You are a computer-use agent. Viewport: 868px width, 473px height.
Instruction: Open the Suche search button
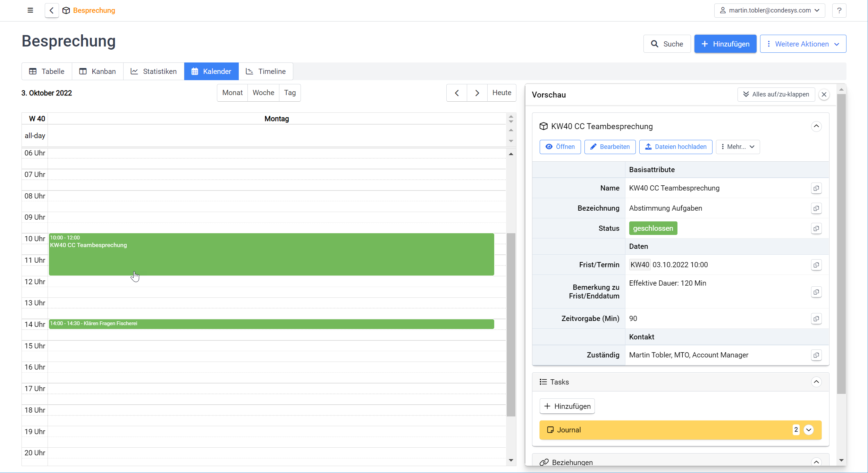(667, 44)
